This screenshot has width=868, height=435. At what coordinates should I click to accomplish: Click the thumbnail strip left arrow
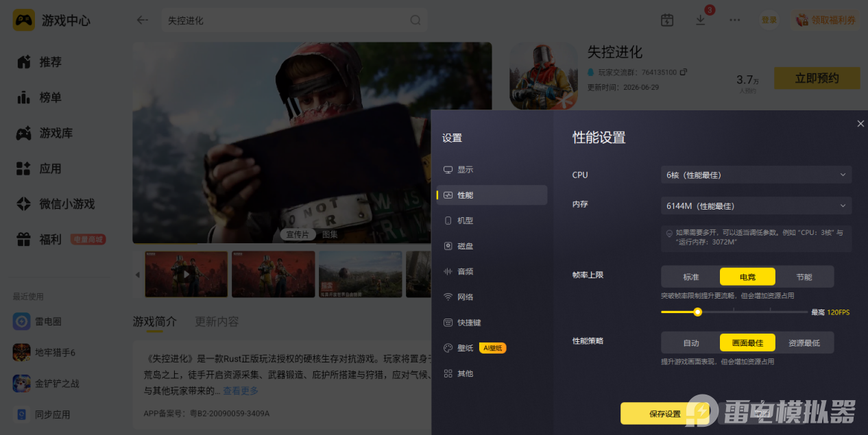(x=137, y=275)
